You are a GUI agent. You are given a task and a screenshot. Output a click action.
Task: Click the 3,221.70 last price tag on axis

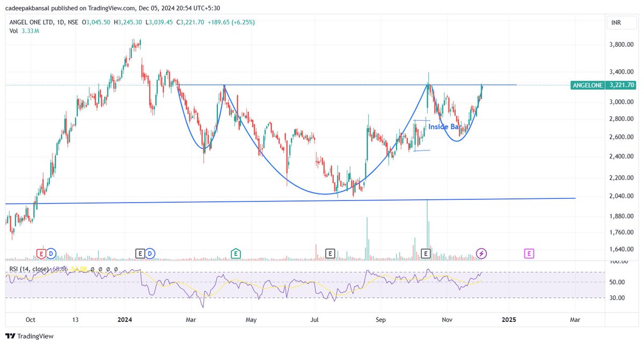[x=622, y=85]
